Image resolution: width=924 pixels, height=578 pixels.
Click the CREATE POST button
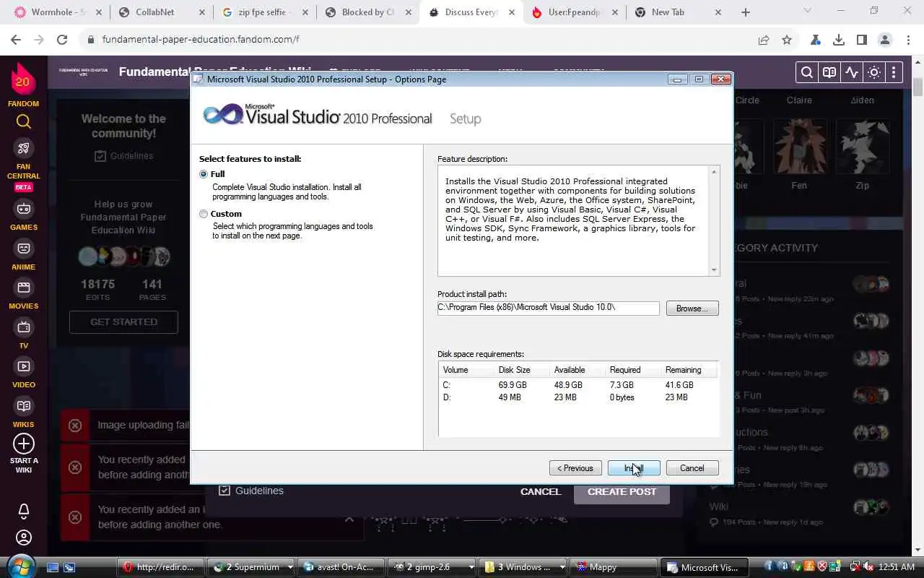click(x=622, y=491)
